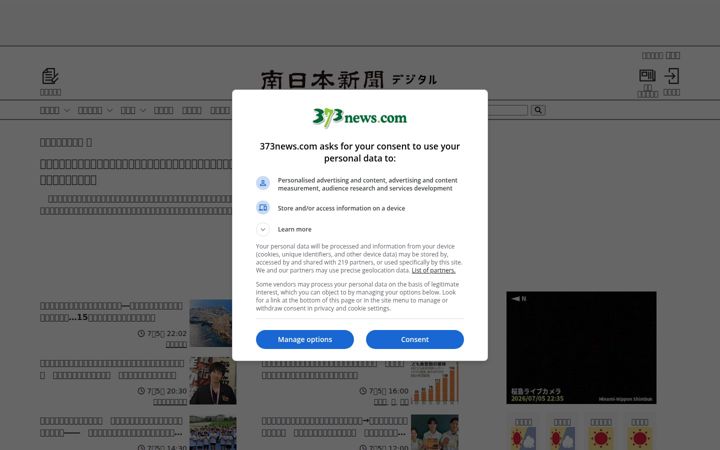
Task: Click the document pencil icon at top left
Action: pos(50,76)
